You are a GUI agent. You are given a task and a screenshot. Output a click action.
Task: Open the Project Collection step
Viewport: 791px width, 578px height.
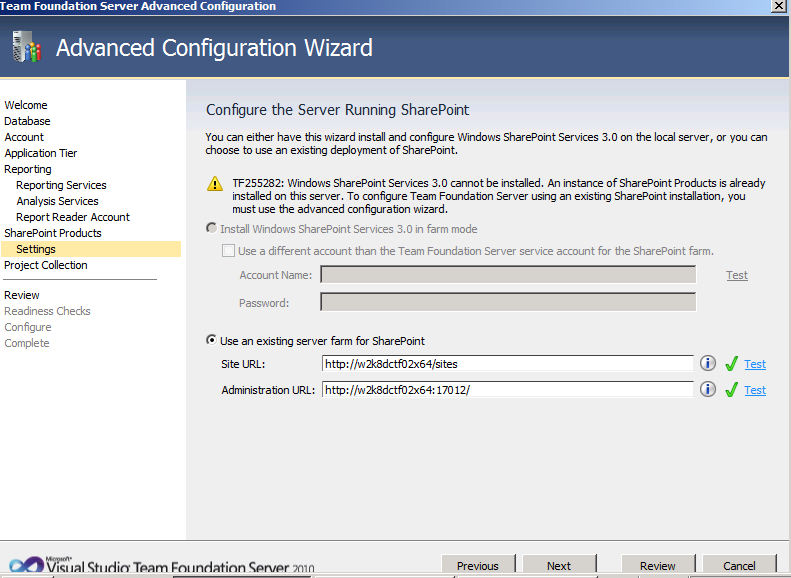46,265
